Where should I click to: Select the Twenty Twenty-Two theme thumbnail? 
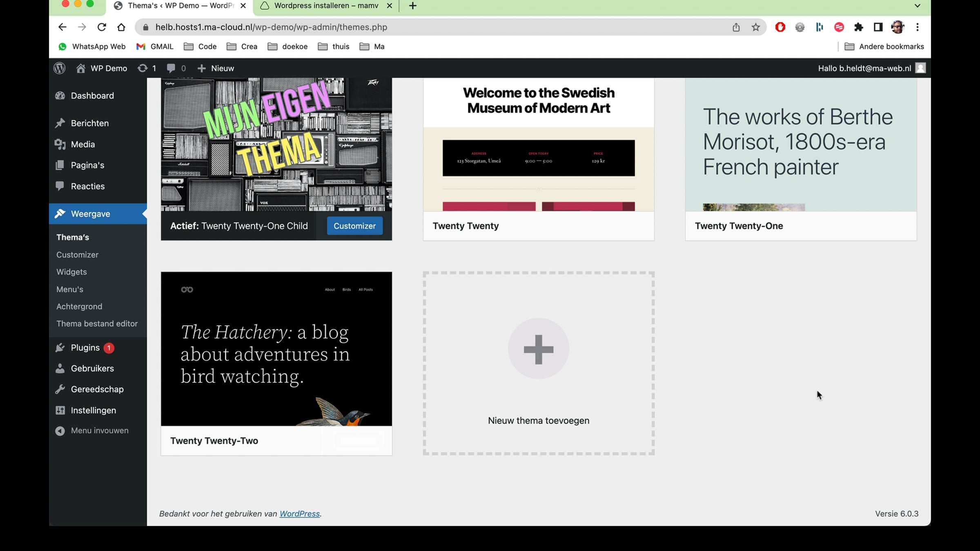(276, 349)
